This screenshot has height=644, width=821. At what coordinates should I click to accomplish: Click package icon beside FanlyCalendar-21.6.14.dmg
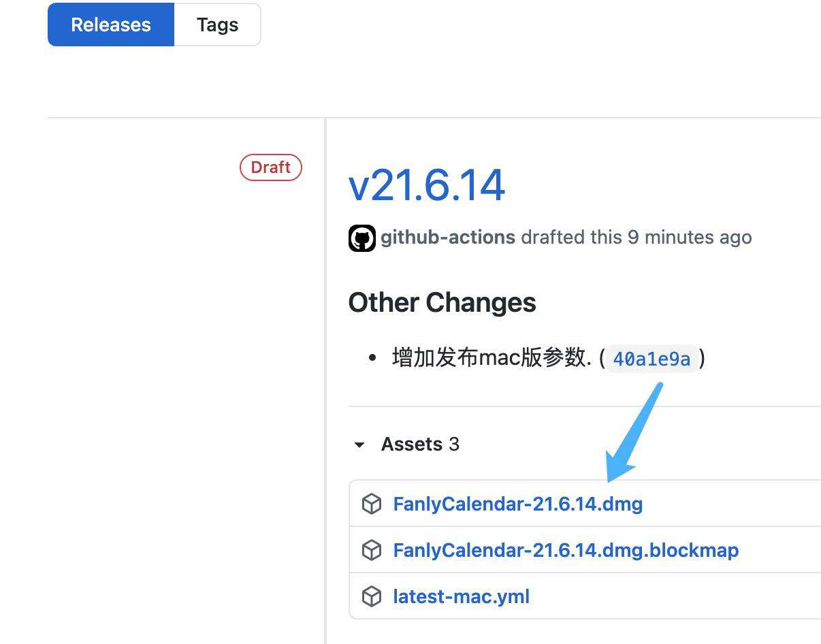point(372,504)
